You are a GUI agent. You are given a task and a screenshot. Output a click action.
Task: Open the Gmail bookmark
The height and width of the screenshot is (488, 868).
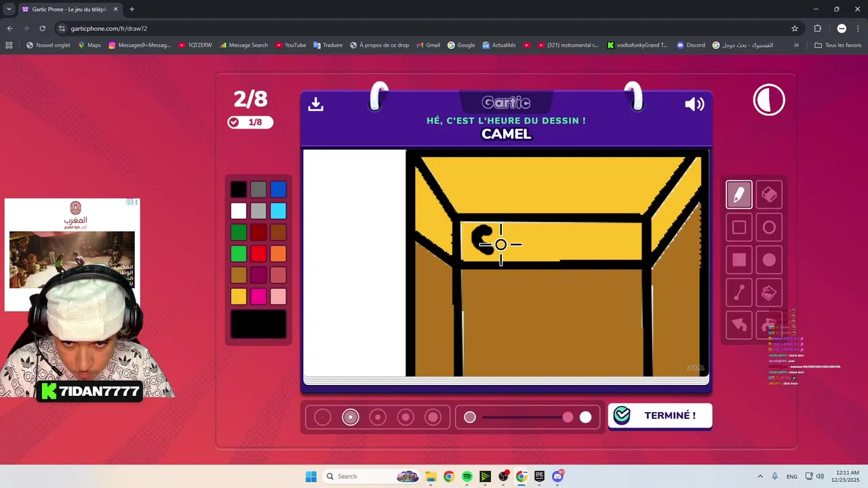[428, 45]
